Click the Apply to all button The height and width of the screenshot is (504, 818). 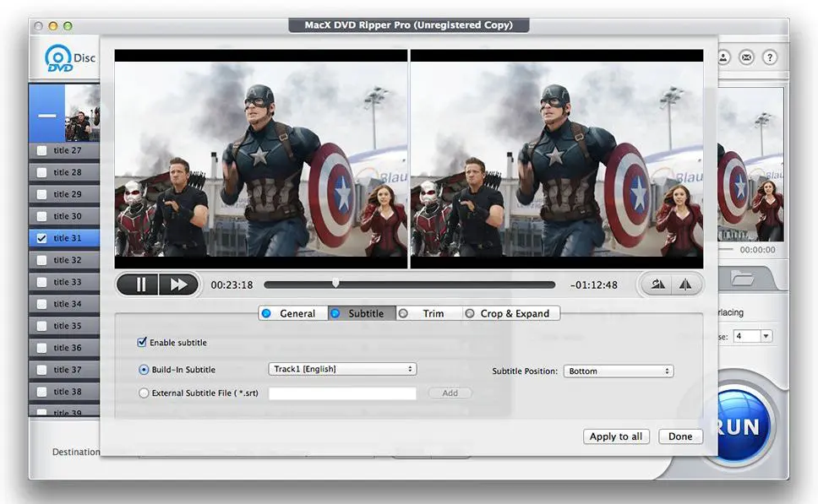[616, 436]
